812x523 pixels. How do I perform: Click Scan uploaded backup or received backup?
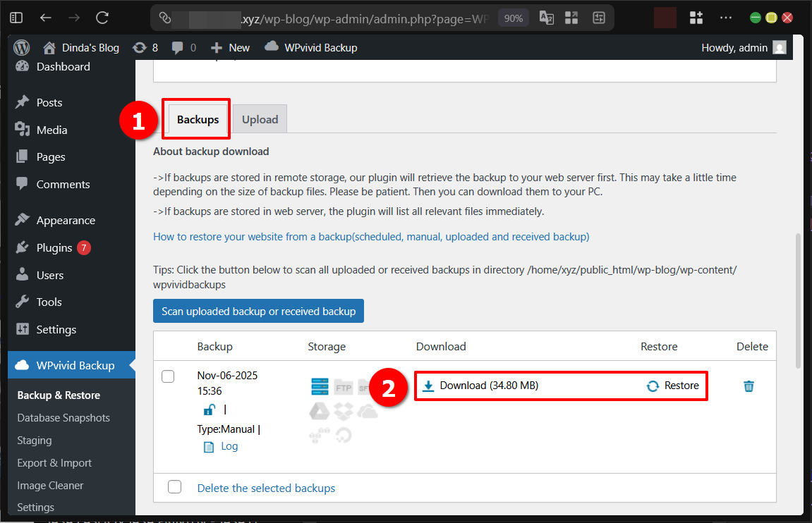tap(258, 311)
